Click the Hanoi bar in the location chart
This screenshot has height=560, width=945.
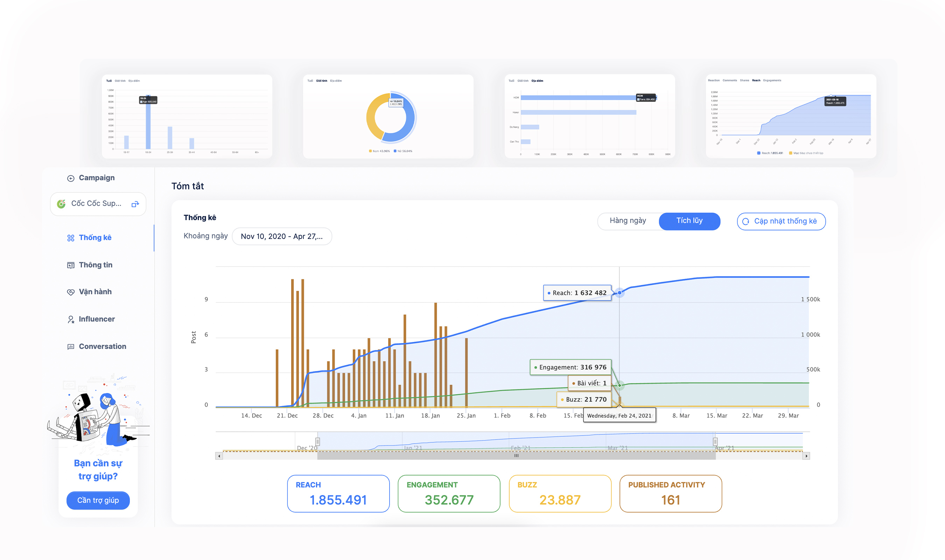pos(578,112)
